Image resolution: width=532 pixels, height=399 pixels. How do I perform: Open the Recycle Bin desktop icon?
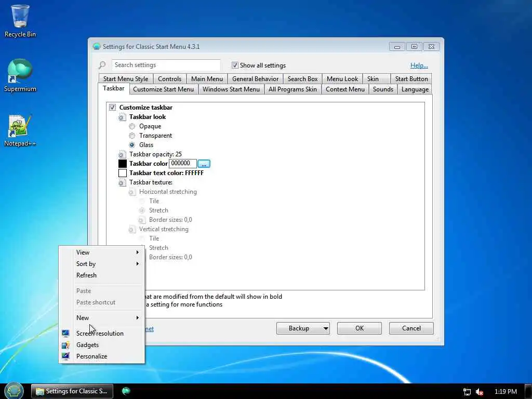coord(20,20)
